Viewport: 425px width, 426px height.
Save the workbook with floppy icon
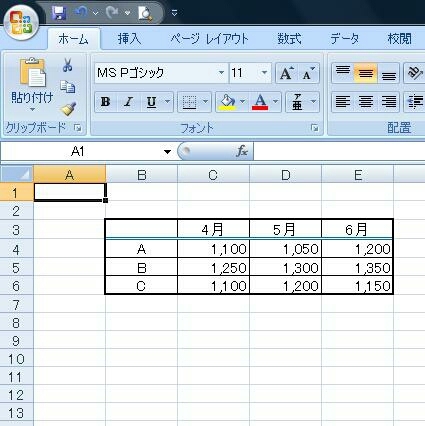click(59, 13)
